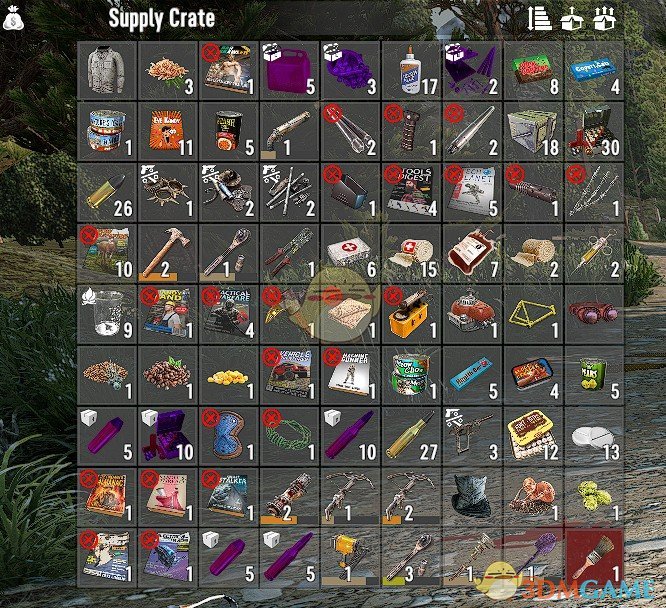Pick the Tools Digest magazine stack

pyautogui.click(x=412, y=192)
